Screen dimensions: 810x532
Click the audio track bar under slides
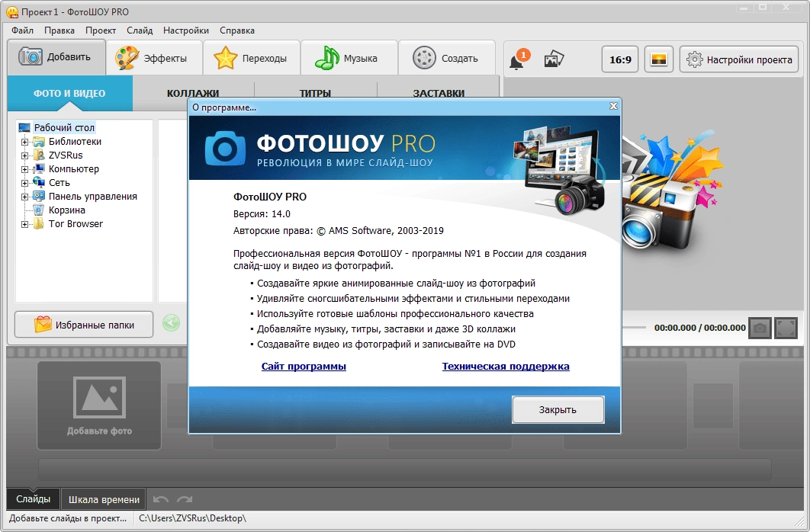point(404,470)
